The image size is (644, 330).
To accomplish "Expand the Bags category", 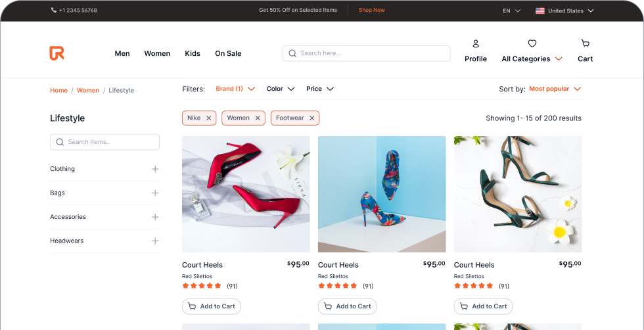I will click(x=155, y=193).
